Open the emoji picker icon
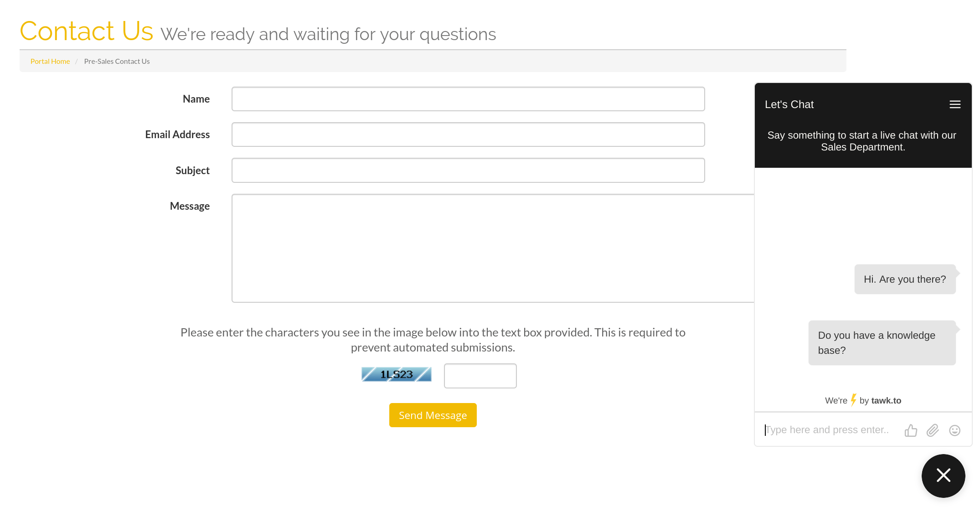The image size is (980, 512). click(x=955, y=430)
